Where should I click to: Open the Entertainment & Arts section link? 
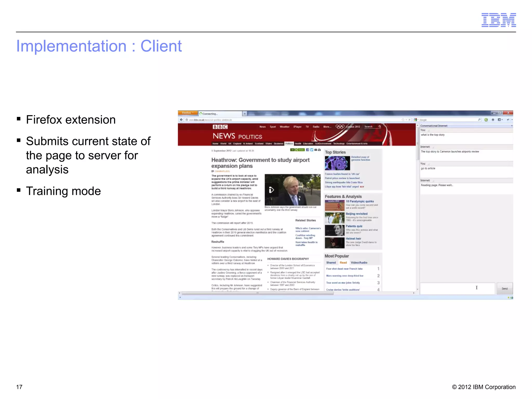point(357,144)
